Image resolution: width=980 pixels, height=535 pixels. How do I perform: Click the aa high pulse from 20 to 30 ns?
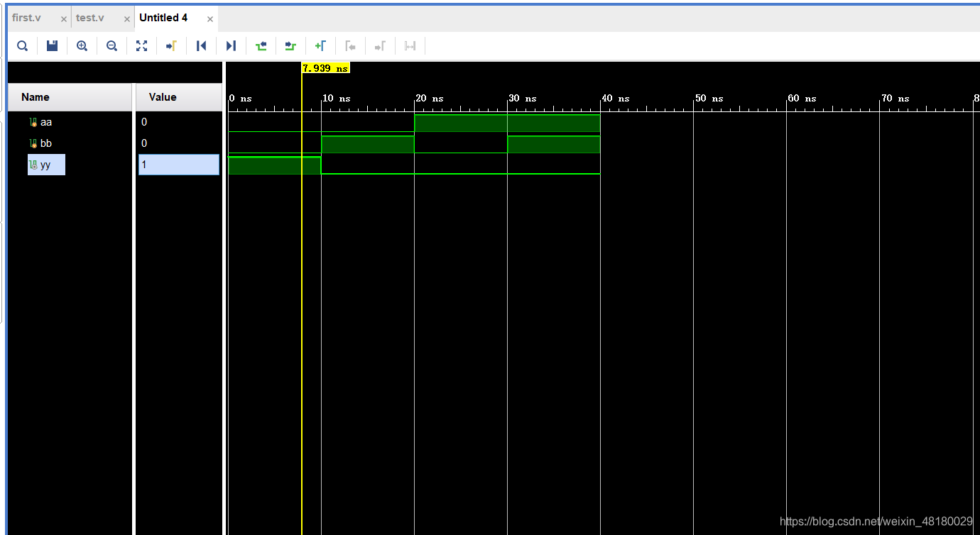click(x=461, y=123)
